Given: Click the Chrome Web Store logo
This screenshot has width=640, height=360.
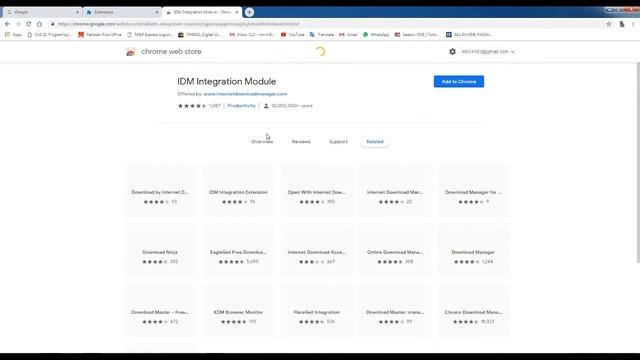Looking at the screenshot, I should click(x=131, y=52).
